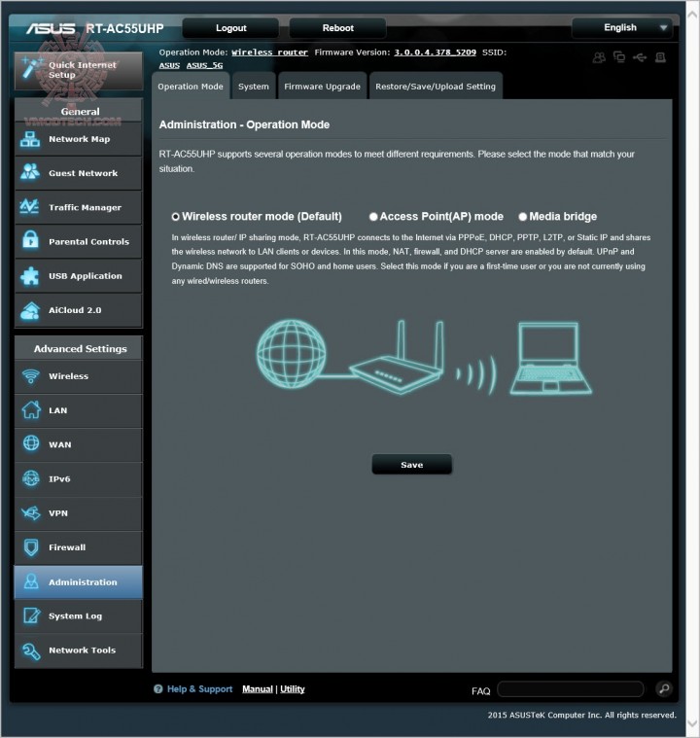Open Guest Network menu item

tap(78, 173)
